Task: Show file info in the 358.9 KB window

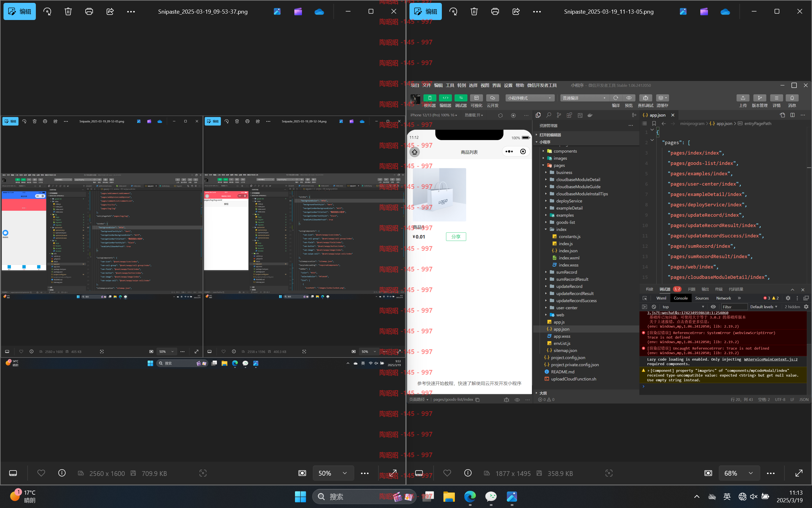Action: pyautogui.click(x=468, y=473)
